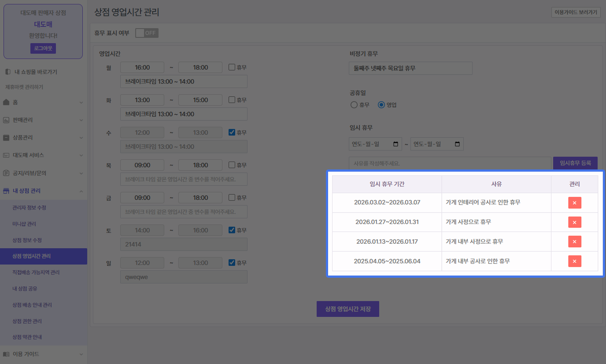Open calendar picker for temporary closure start date
The image size is (606, 364).
[395, 144]
